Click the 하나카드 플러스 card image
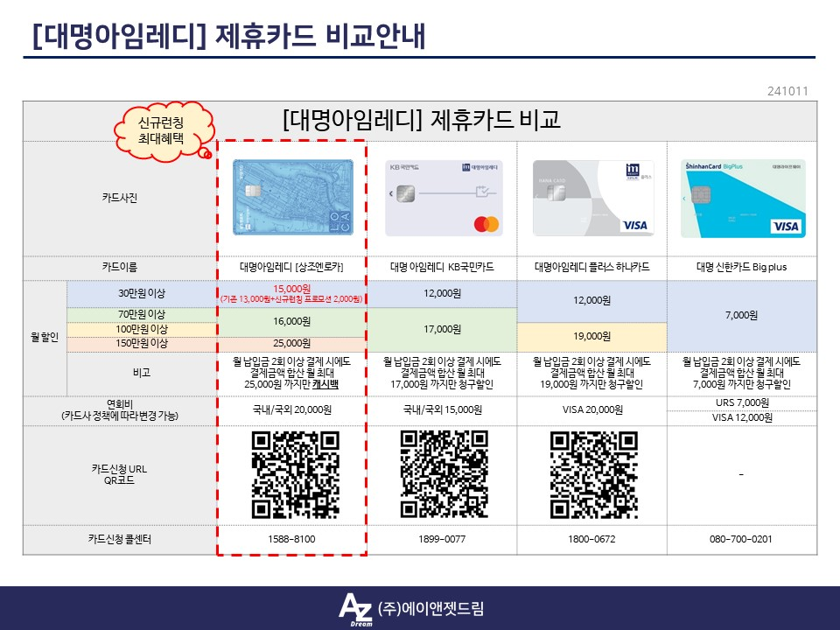This screenshot has width=840, height=630. (x=593, y=198)
